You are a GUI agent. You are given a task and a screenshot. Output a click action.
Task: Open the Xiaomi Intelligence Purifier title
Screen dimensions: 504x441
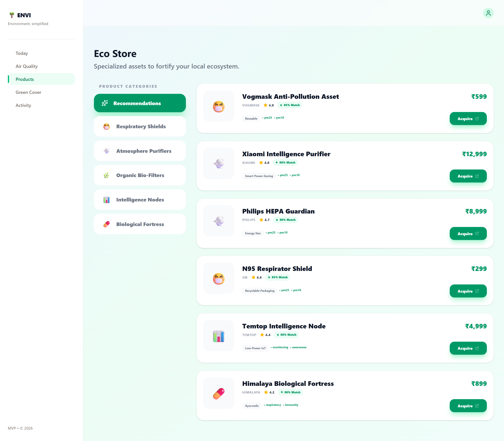286,154
